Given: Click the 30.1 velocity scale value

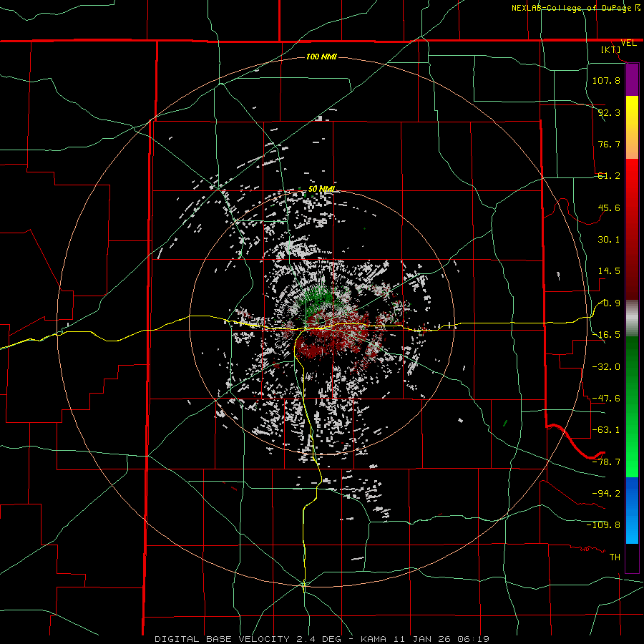Looking at the screenshot, I should point(609,240).
